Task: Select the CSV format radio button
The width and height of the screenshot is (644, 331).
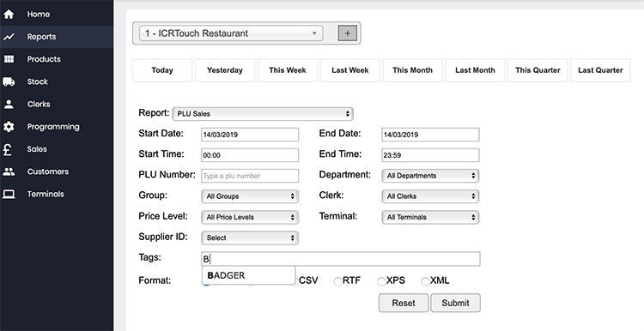Action: 295,282
